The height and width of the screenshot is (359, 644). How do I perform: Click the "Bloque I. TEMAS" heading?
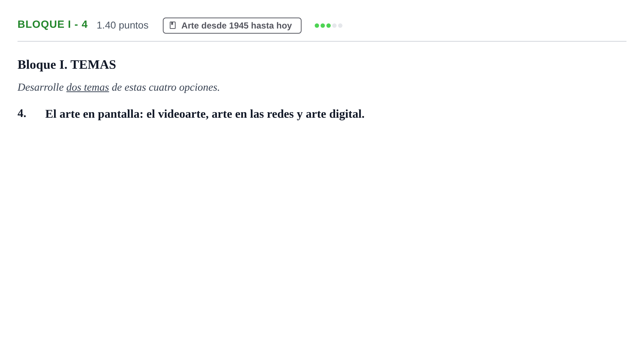point(67,65)
